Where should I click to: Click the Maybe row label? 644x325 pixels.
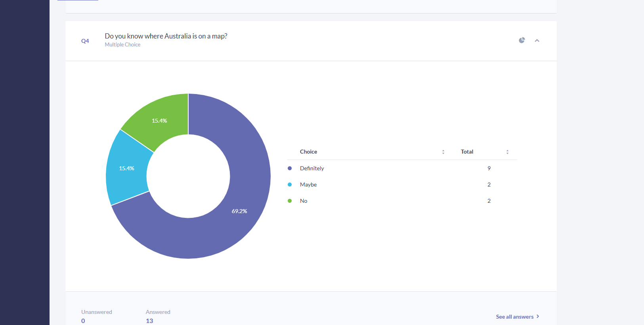pos(308,185)
